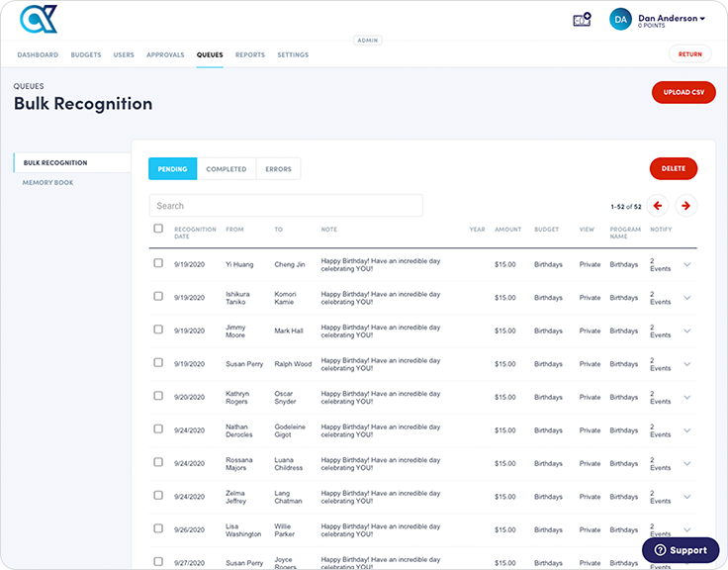
Task: Tick the Nathan Derocles row checkbox
Action: tap(158, 428)
